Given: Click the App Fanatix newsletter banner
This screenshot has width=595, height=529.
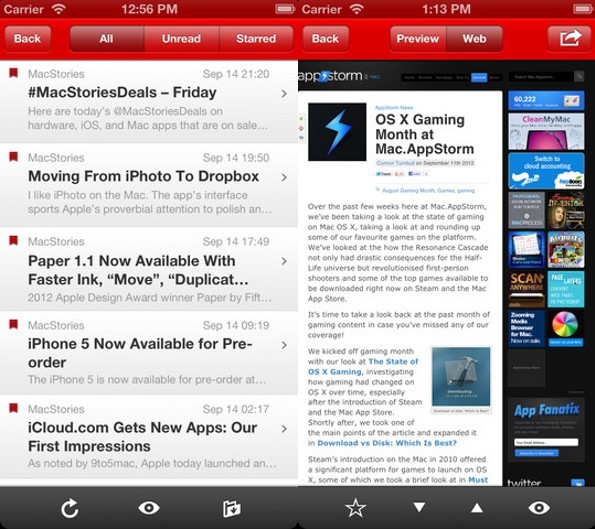Looking at the screenshot, I should 546,411.
